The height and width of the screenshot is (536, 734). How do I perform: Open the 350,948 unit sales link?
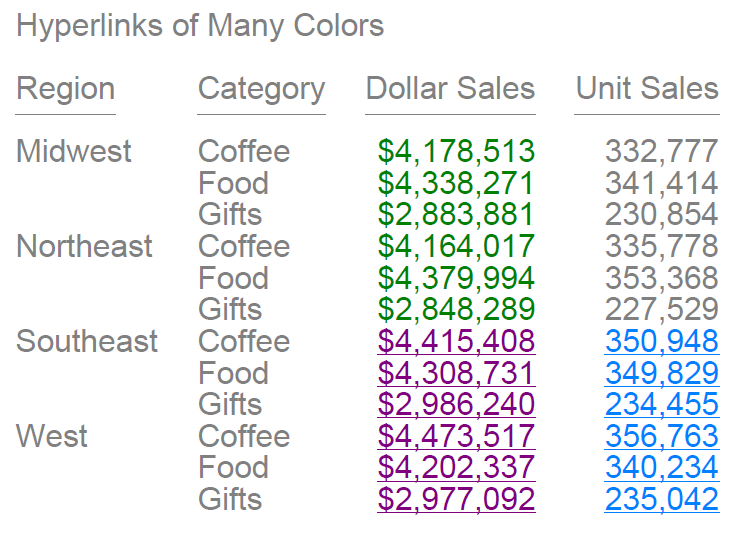(x=661, y=341)
